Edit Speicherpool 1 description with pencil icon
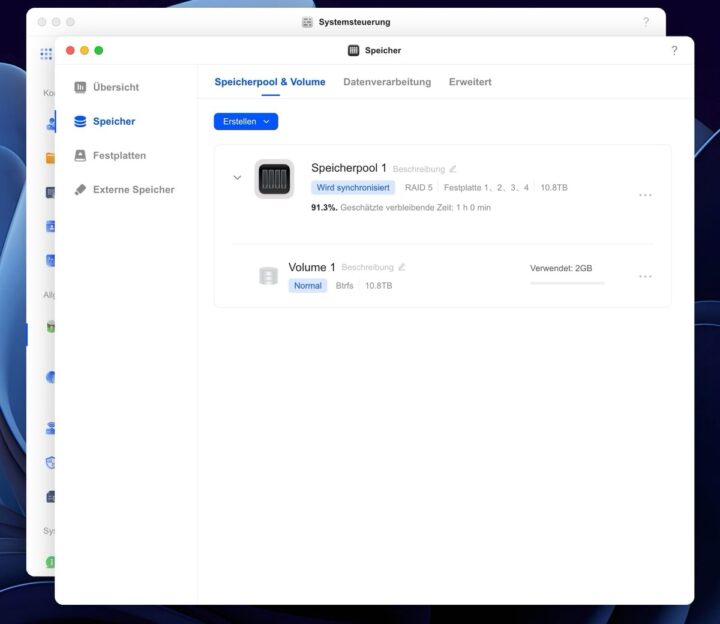720x624 pixels. point(453,169)
